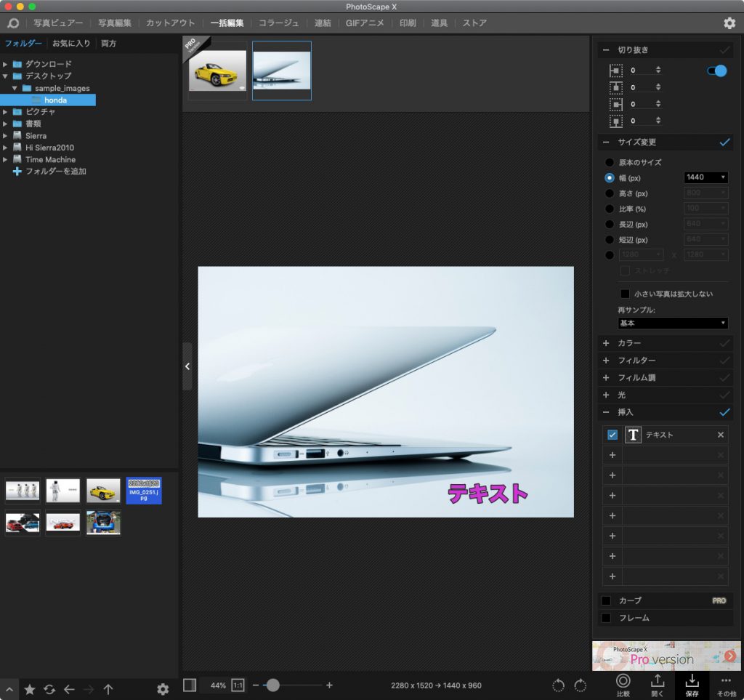Click the text insert T icon

[x=633, y=435]
